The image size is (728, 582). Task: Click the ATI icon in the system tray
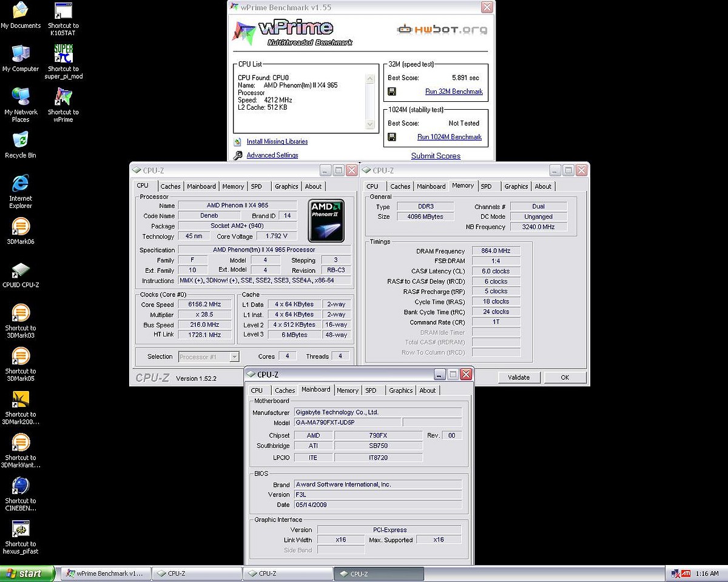[x=686, y=573]
